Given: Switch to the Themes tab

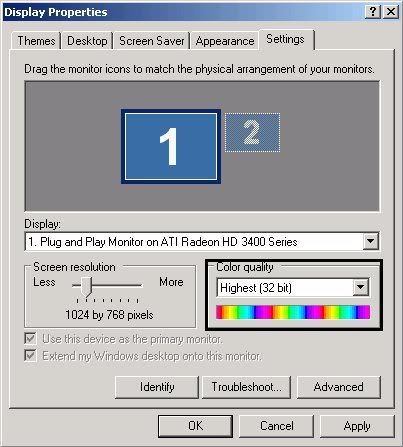Looking at the screenshot, I should pyautogui.click(x=36, y=41).
